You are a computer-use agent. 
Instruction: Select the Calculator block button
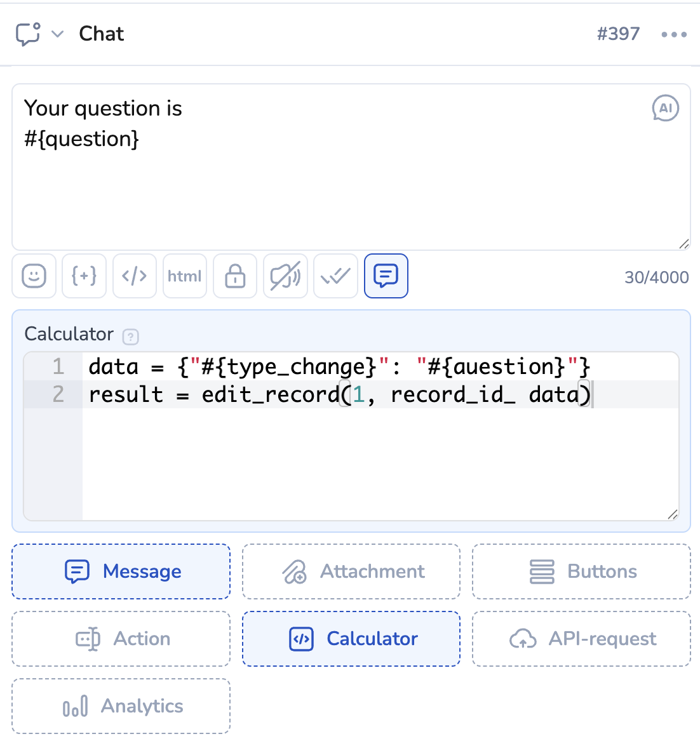(x=351, y=639)
